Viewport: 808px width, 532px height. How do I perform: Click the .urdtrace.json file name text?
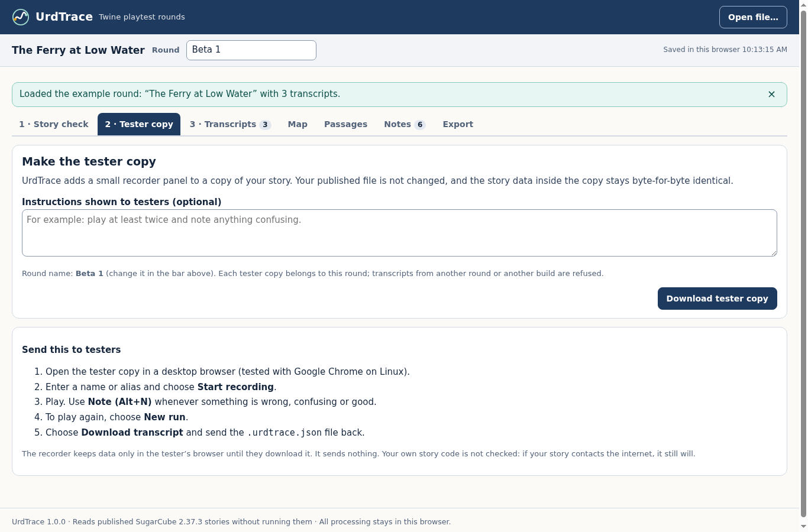click(285, 433)
